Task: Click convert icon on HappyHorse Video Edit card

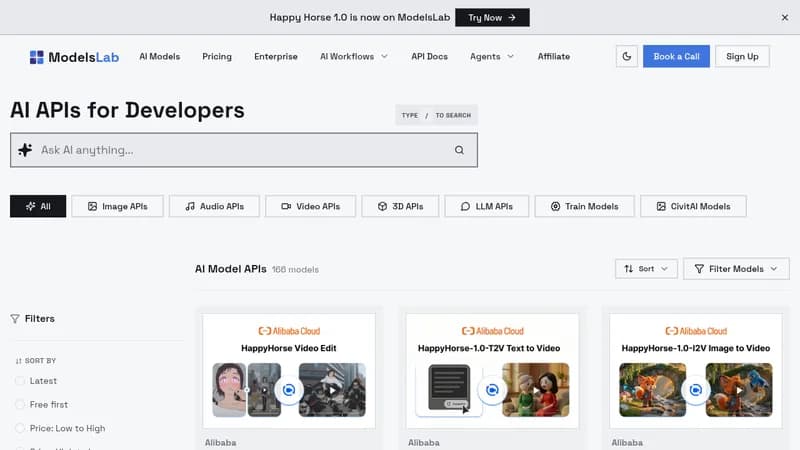Action: pyautogui.click(x=289, y=390)
